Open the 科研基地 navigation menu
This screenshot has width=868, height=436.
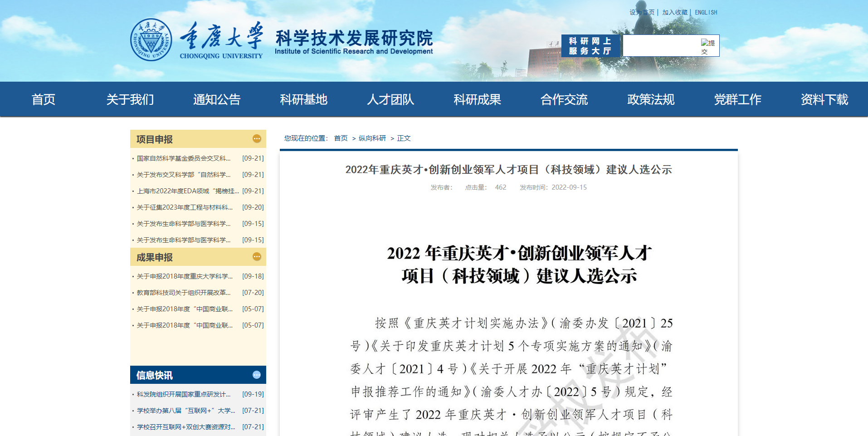pos(303,99)
